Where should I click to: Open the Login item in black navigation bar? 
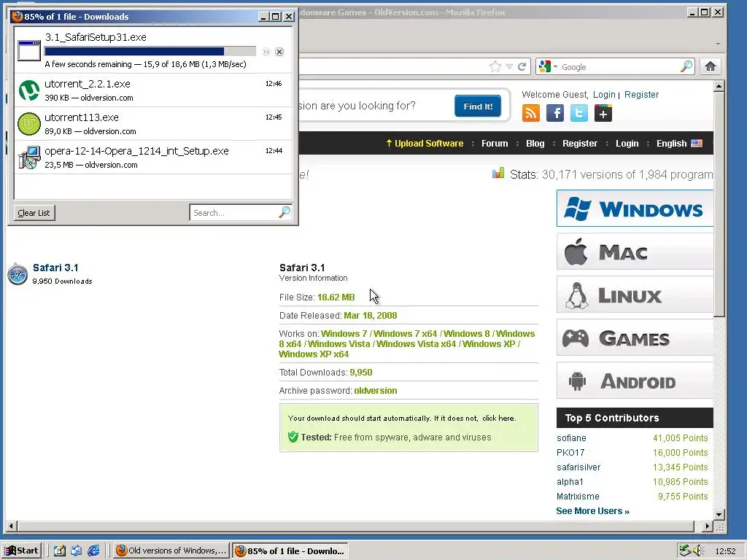pos(627,144)
